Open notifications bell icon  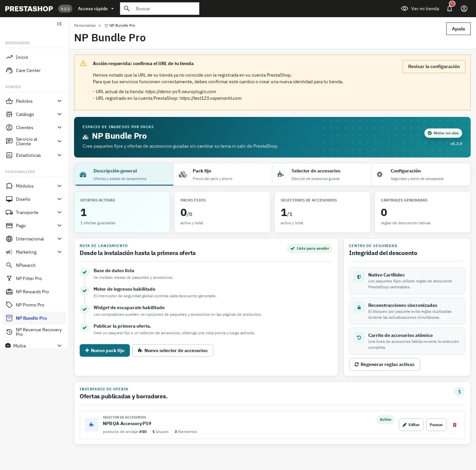[450, 9]
